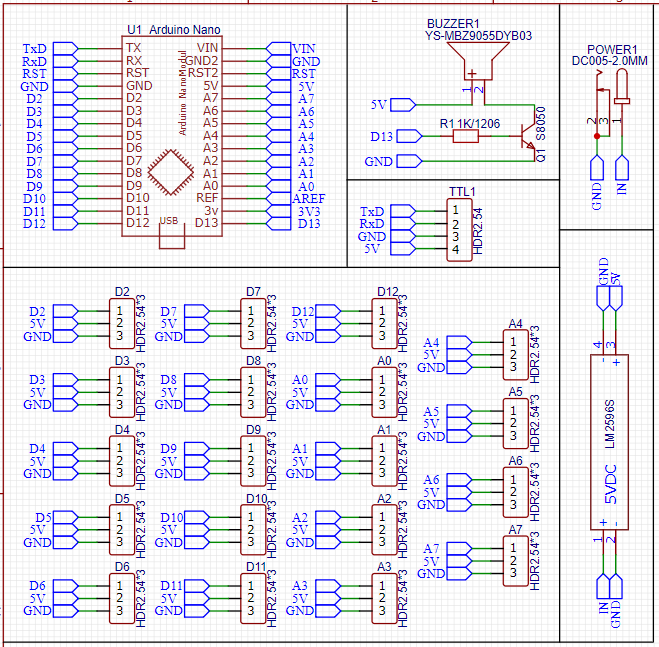Select the D9 three-pin header symbol
659x647 pixels.
(253, 461)
